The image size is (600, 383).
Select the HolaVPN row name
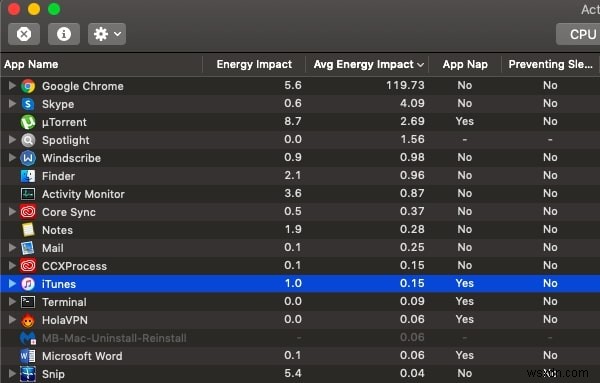point(65,320)
